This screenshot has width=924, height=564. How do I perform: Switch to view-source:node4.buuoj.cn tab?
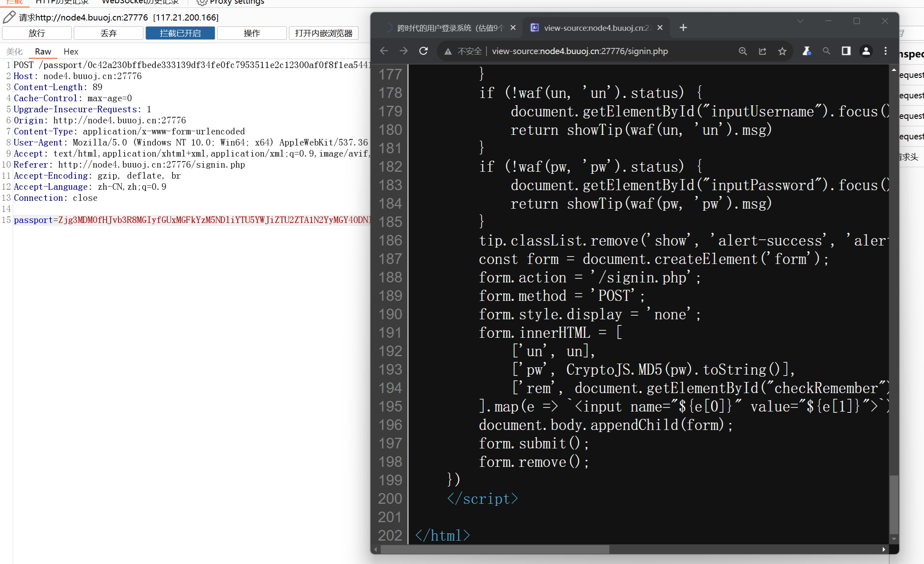[597, 28]
